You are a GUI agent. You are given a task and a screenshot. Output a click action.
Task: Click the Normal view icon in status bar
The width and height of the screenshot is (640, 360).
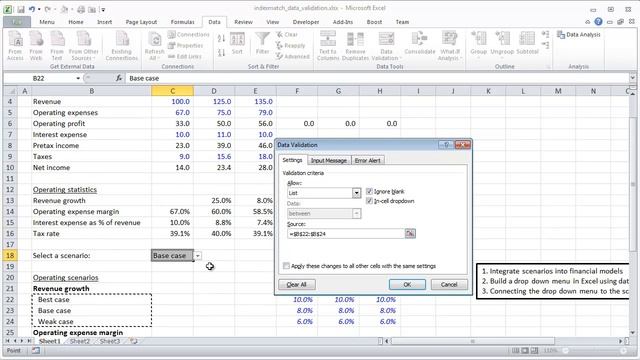(x=516, y=351)
